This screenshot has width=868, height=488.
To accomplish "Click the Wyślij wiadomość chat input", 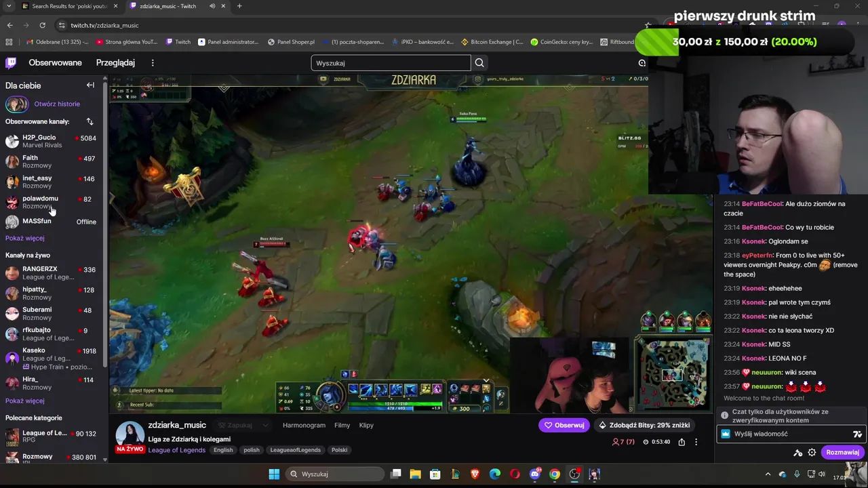I will [791, 434].
